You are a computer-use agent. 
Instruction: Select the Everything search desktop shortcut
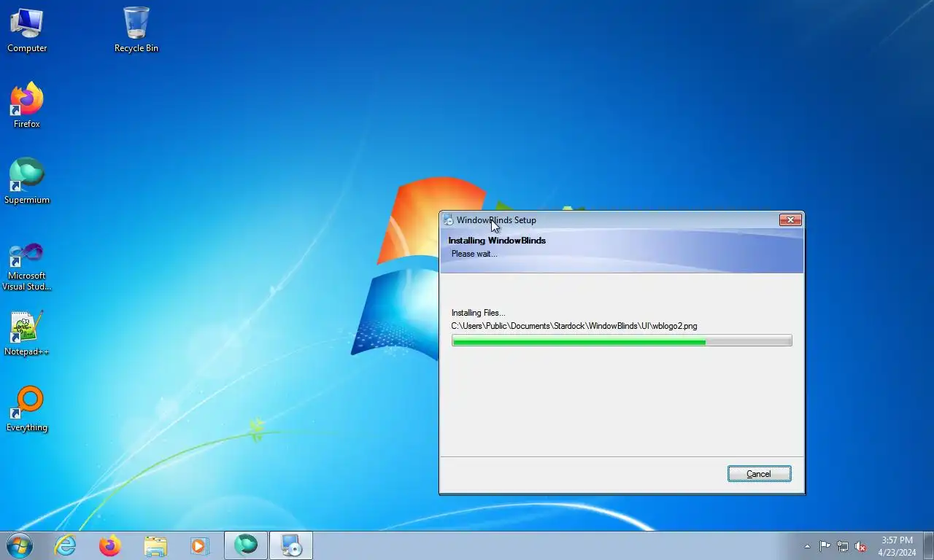click(x=27, y=410)
